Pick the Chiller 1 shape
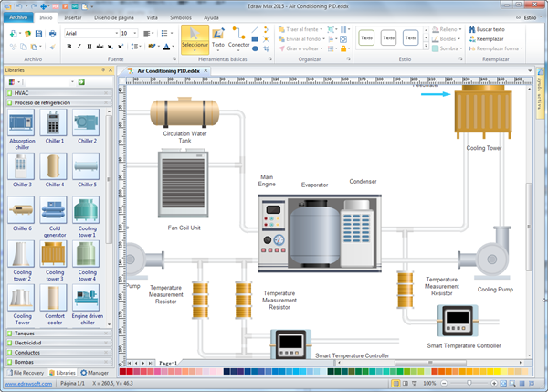 pyautogui.click(x=54, y=124)
